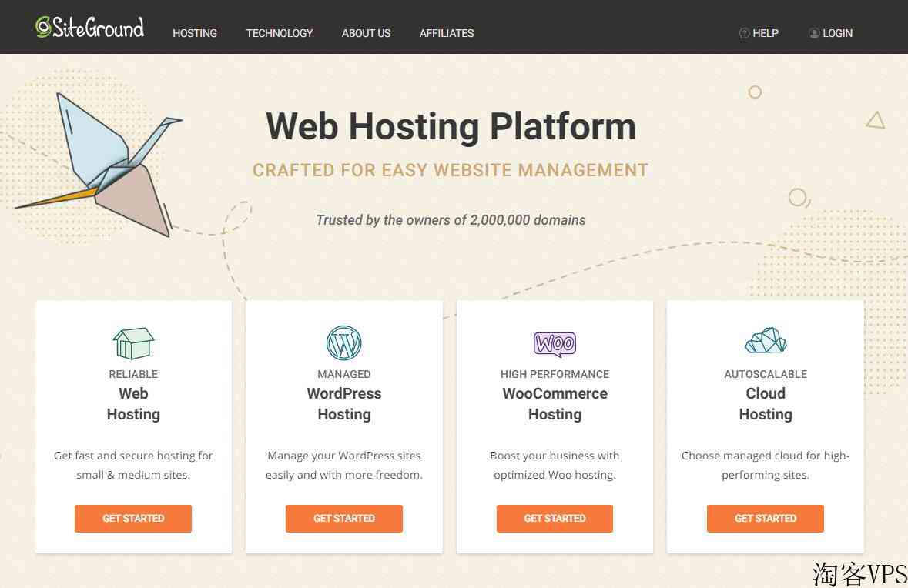
Task: Open the Technology menu
Action: pyautogui.click(x=280, y=34)
